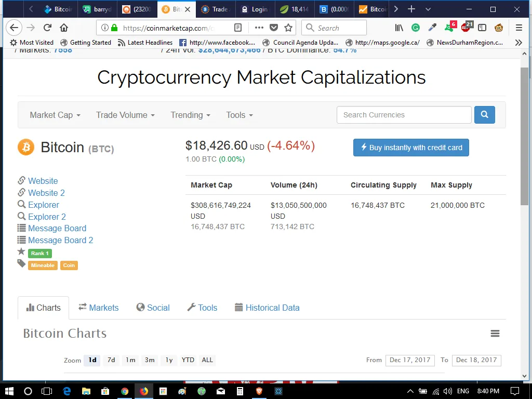The height and width of the screenshot is (399, 532).
Task: Open the Website 2 link
Action: (46, 193)
